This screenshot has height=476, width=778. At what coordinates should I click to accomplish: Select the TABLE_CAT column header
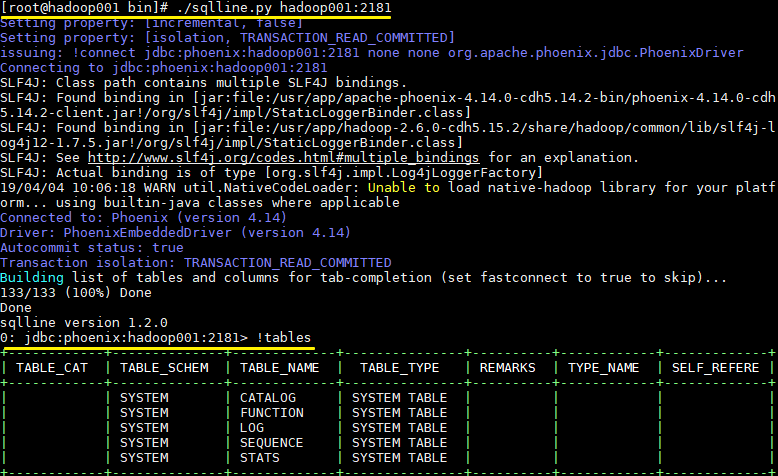click(56, 367)
